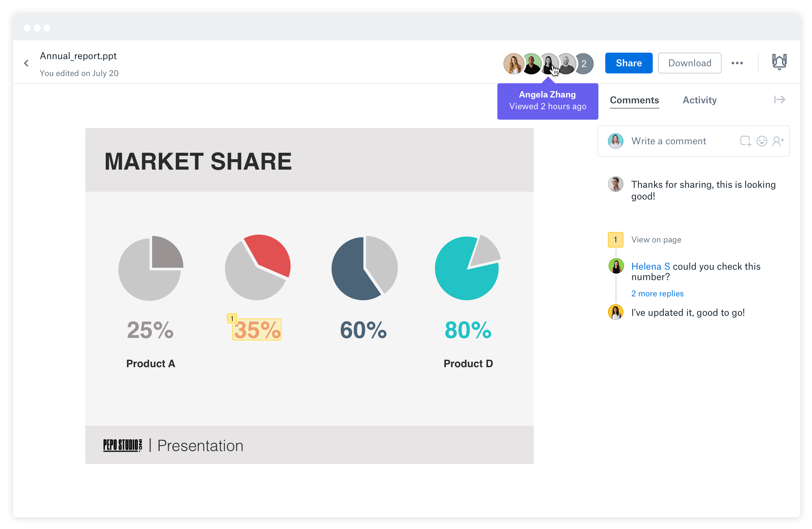Screen dimensions: 812x529
Task: Add an emoji to your comment
Action: (x=762, y=141)
